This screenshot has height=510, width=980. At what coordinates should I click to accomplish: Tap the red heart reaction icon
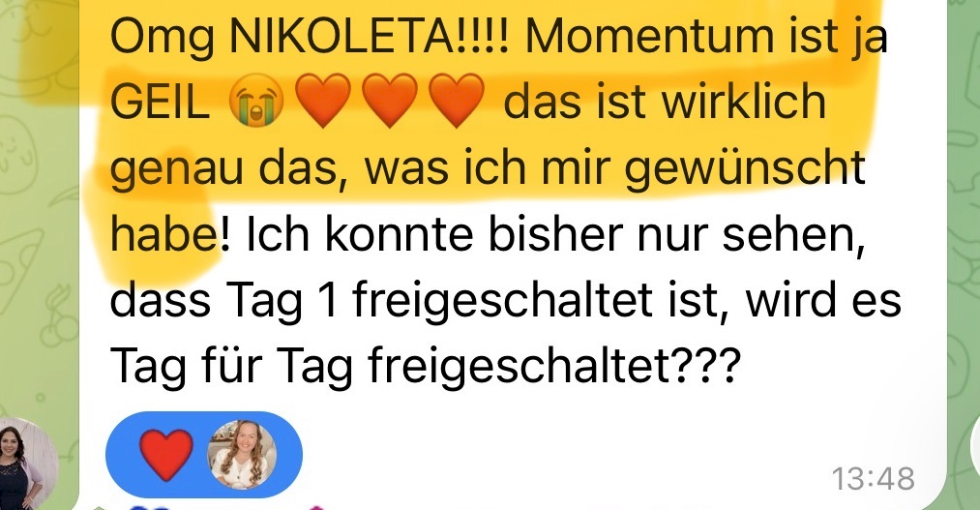point(165,455)
